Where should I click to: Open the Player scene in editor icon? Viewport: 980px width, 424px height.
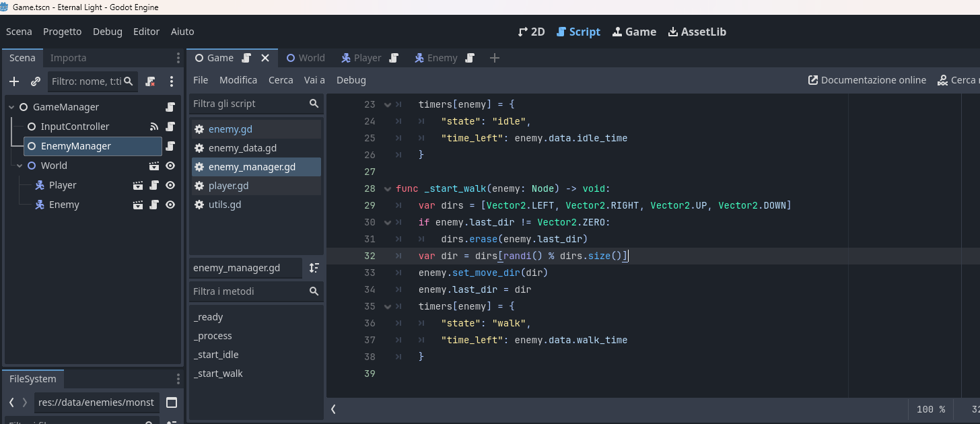point(138,185)
